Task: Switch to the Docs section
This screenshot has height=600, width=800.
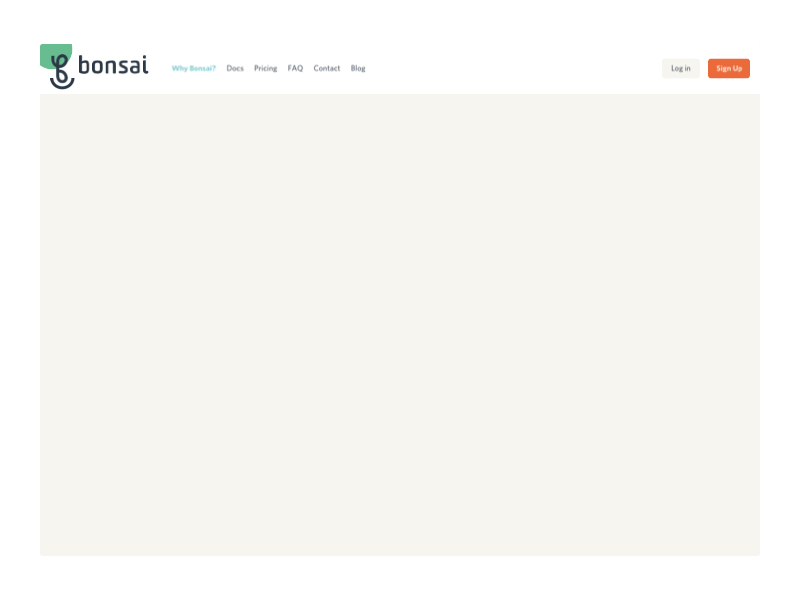Action: (x=235, y=68)
